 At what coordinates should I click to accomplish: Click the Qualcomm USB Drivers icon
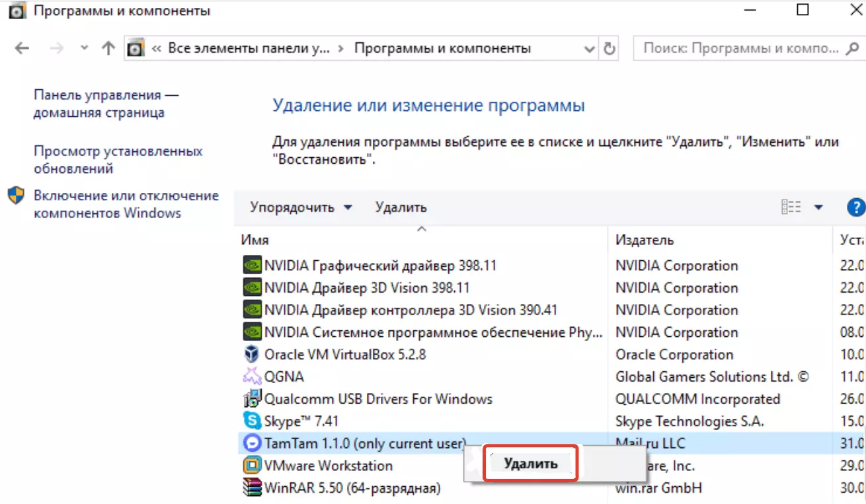[252, 399]
